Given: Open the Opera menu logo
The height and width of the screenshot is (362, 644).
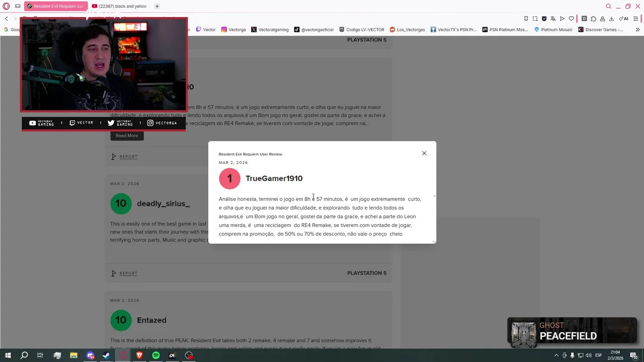Looking at the screenshot, I should tap(6, 6).
